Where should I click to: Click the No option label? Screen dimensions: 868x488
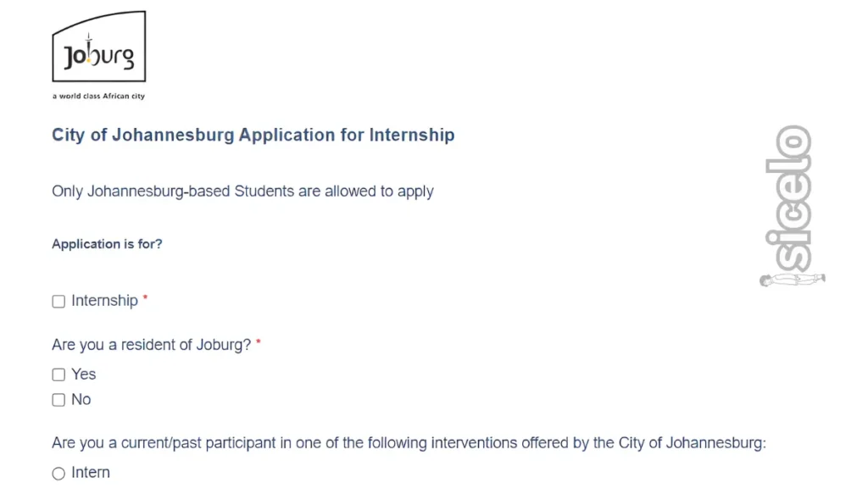coord(81,400)
